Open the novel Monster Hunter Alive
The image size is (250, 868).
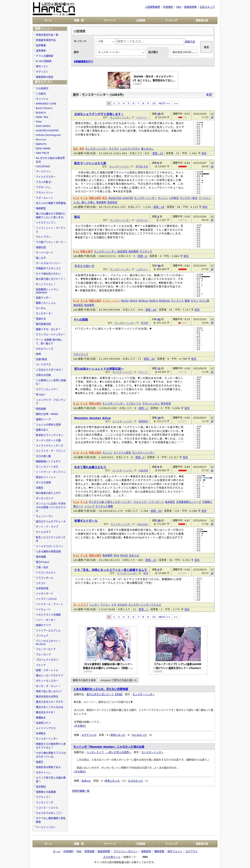(92, 418)
